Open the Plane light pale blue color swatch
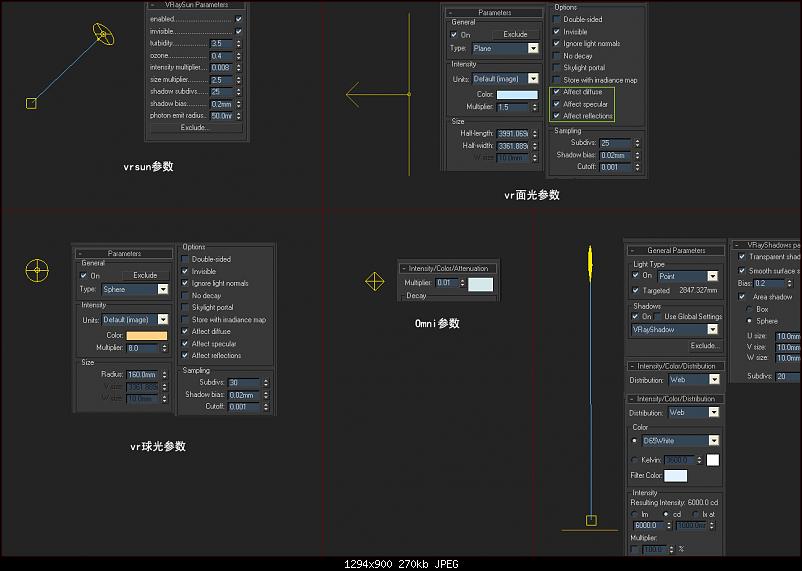Screen dimensions: 802x571 click(517, 95)
